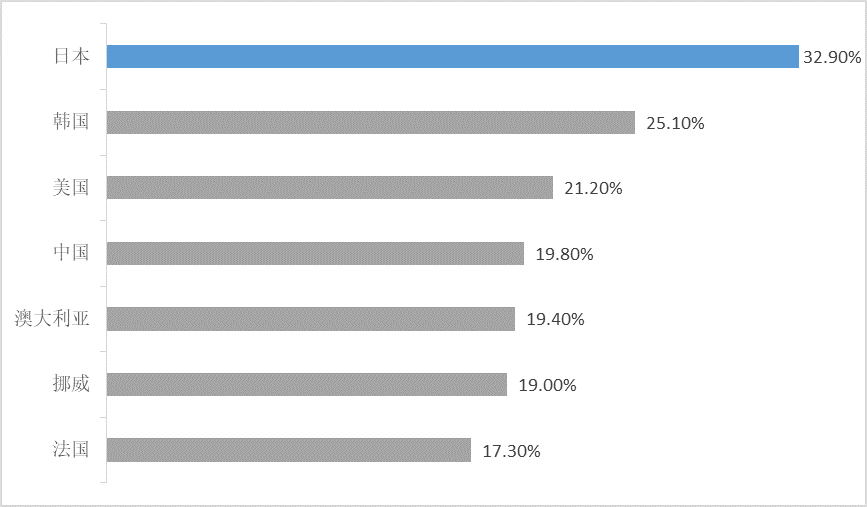Select the 韩国 axis label
867x507 pixels.
[x=71, y=122]
